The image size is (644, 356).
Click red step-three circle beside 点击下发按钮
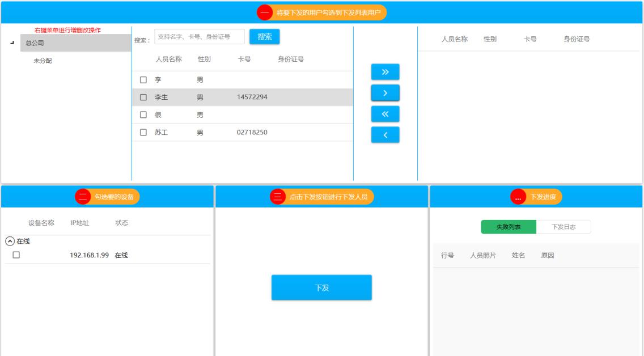[x=278, y=197]
